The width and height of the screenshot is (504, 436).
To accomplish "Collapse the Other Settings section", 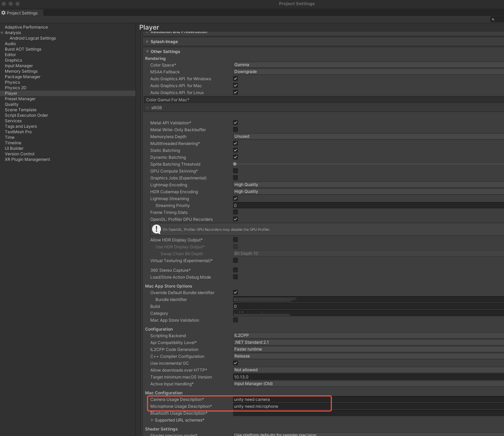I will tap(148, 52).
